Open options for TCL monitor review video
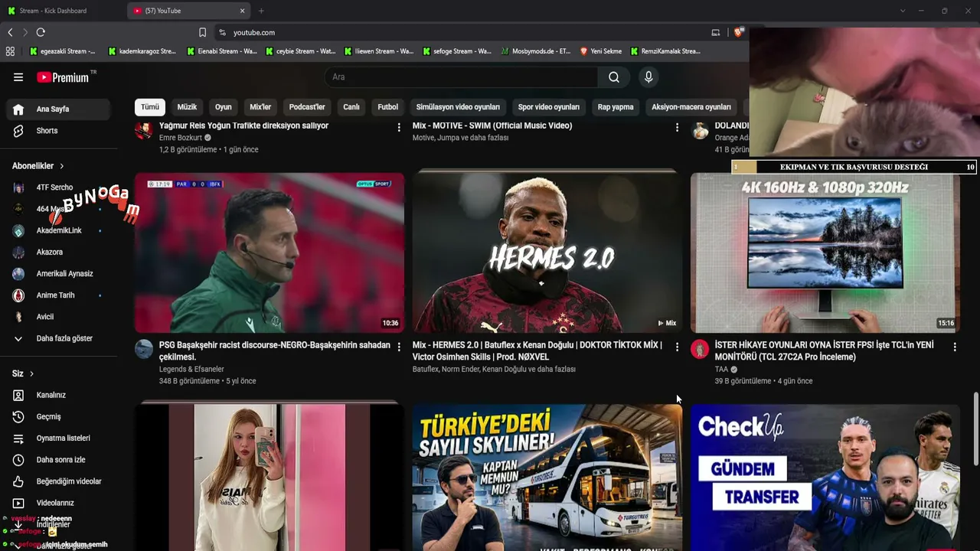Viewport: 980px width, 551px height. [955, 347]
